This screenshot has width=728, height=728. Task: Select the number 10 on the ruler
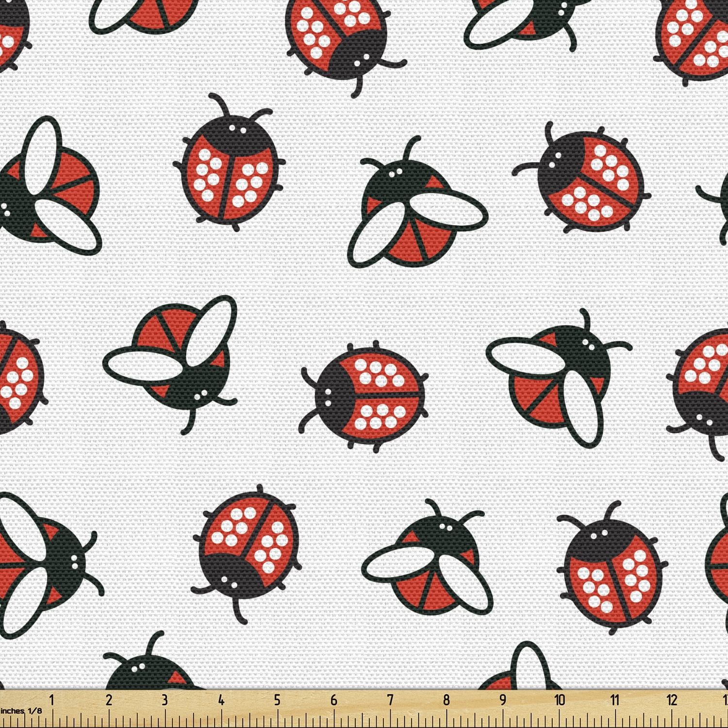[x=560, y=700]
